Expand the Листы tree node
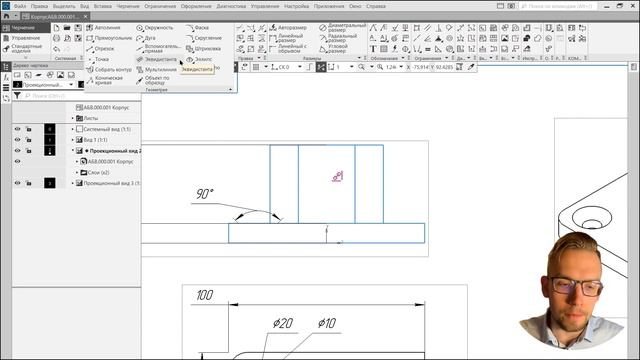The height and width of the screenshot is (360, 640). [x=73, y=118]
